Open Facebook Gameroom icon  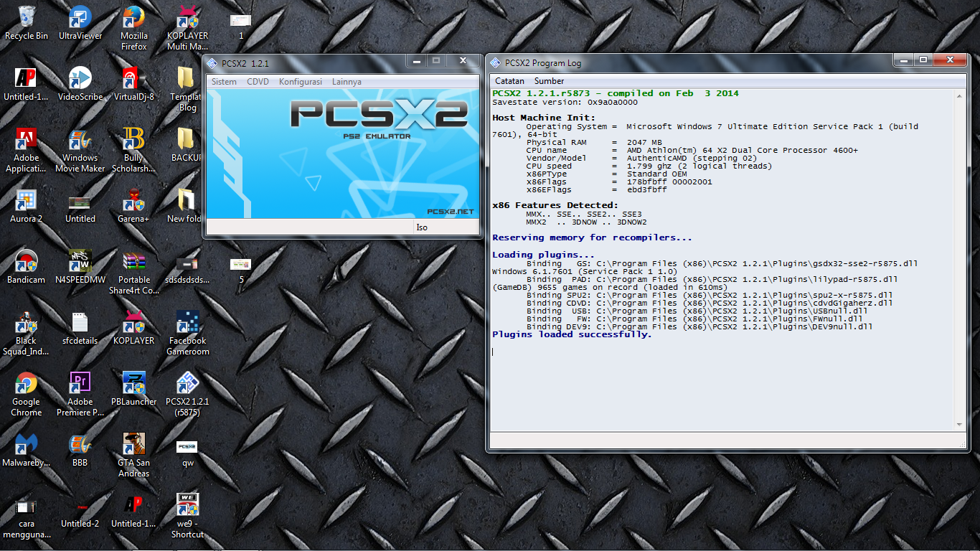[x=187, y=333]
